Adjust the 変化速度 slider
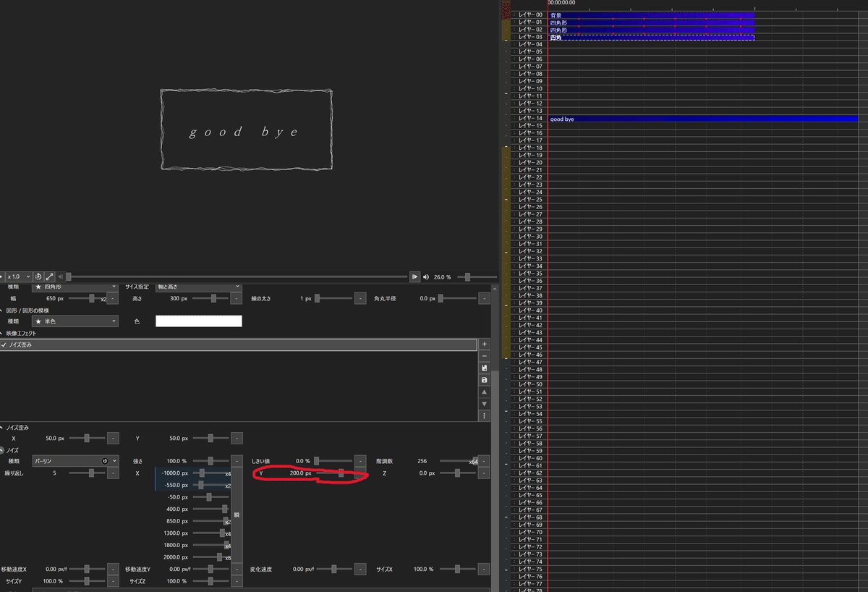The image size is (868, 592). click(333, 569)
